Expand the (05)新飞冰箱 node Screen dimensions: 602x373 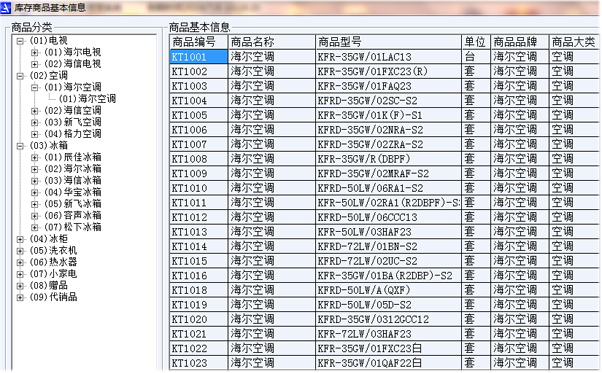35,204
